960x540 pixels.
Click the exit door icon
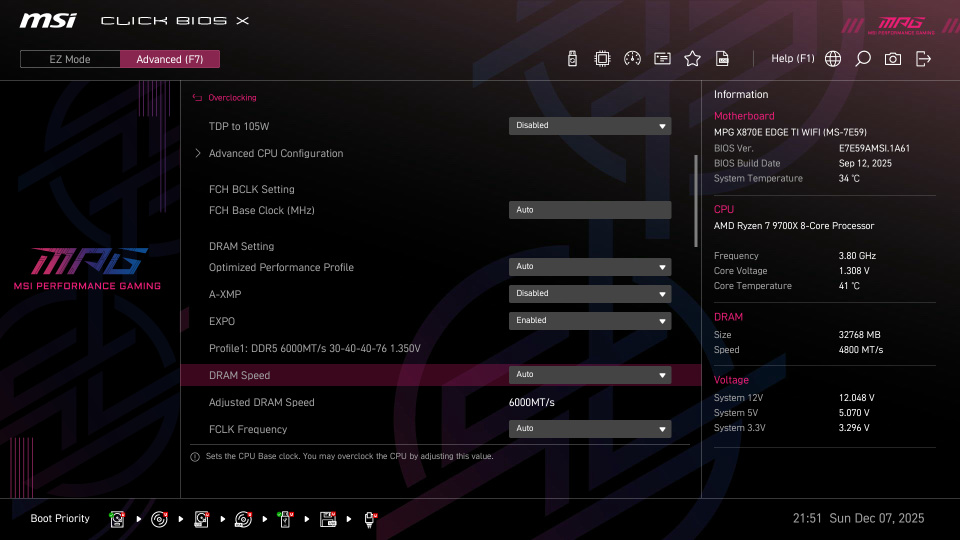coord(923,59)
